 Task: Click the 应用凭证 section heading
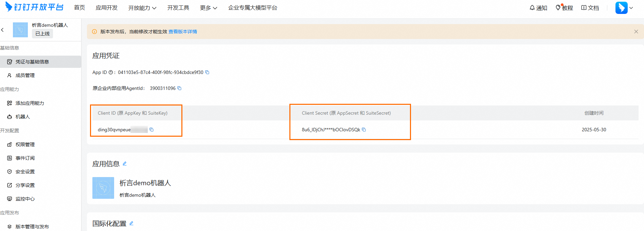(106, 56)
